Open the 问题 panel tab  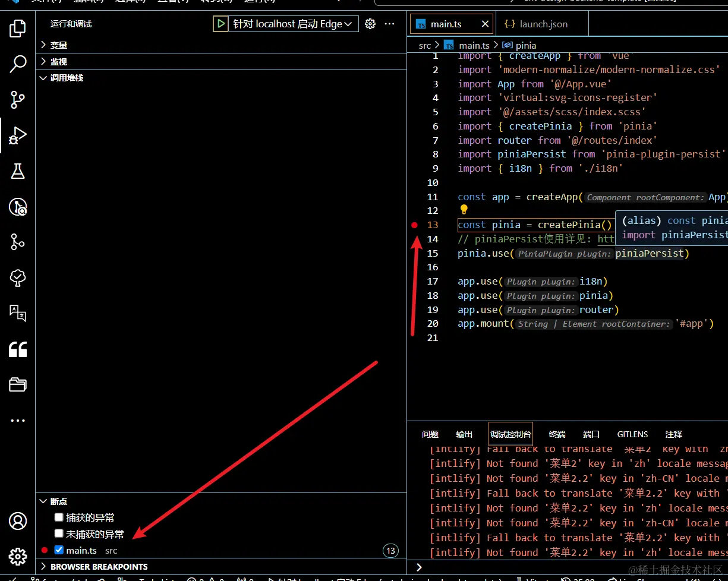pyautogui.click(x=430, y=434)
